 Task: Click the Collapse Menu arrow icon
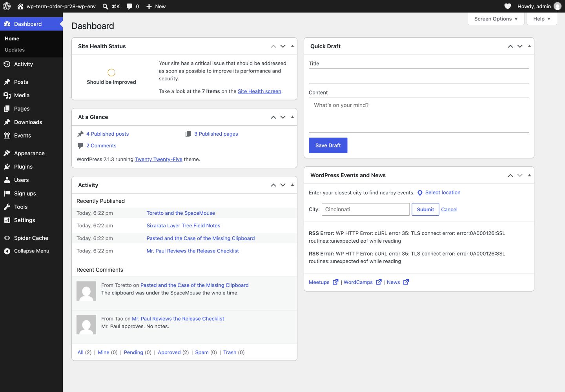(x=7, y=251)
